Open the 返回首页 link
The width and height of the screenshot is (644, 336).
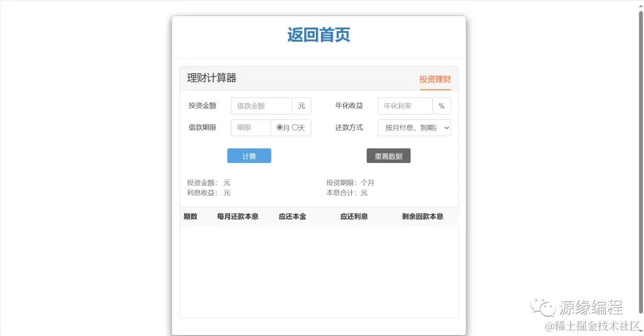point(318,35)
